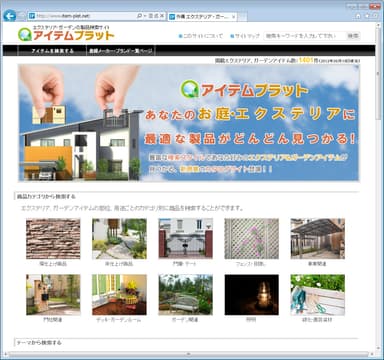Image resolution: width=384 pixels, height=360 pixels.
Task: Click the browser forward arrow button
Action: click(21, 16)
